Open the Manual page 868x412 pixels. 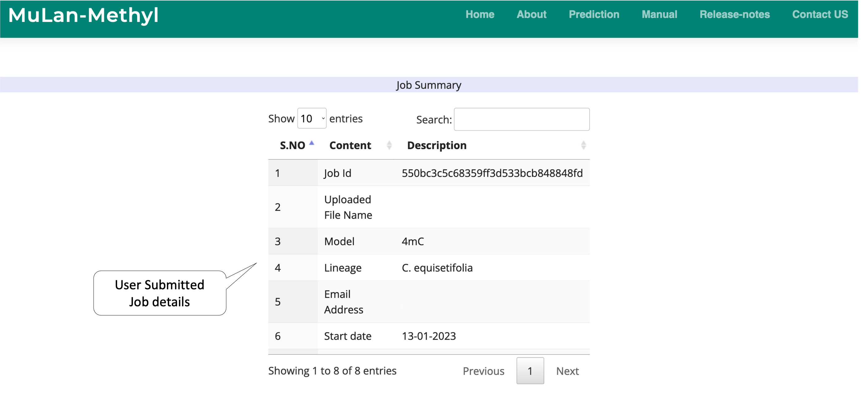[x=659, y=14]
